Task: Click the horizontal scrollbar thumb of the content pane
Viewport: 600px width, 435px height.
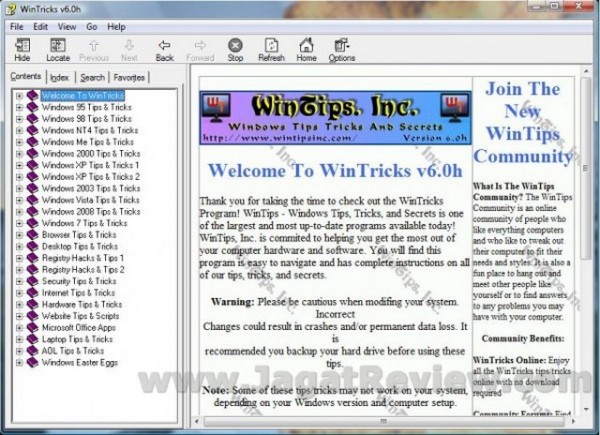Action: click(x=384, y=421)
